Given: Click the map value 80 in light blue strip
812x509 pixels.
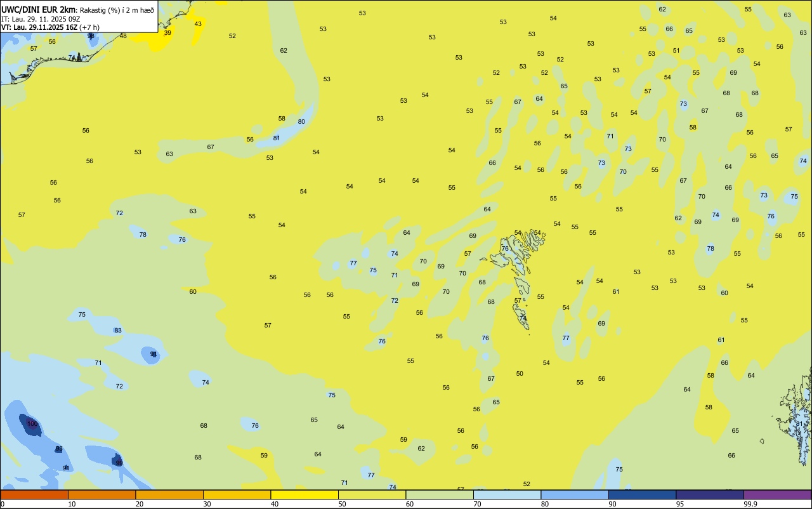Looking at the screenshot, I should click(x=301, y=122).
